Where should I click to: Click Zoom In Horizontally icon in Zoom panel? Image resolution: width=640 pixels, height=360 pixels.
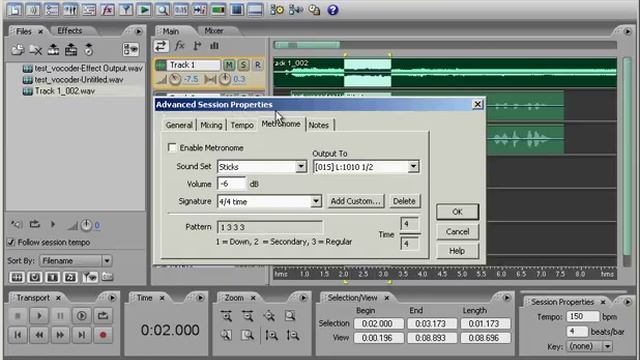pyautogui.click(x=227, y=316)
